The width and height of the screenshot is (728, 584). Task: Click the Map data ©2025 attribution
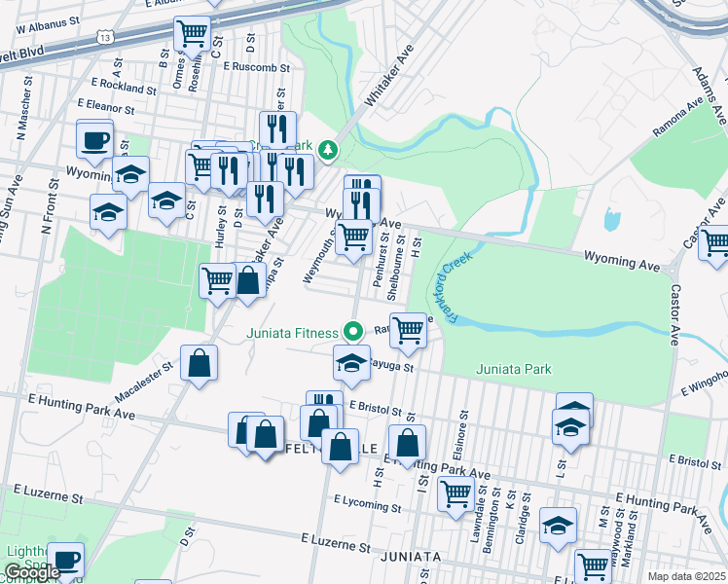click(x=686, y=576)
